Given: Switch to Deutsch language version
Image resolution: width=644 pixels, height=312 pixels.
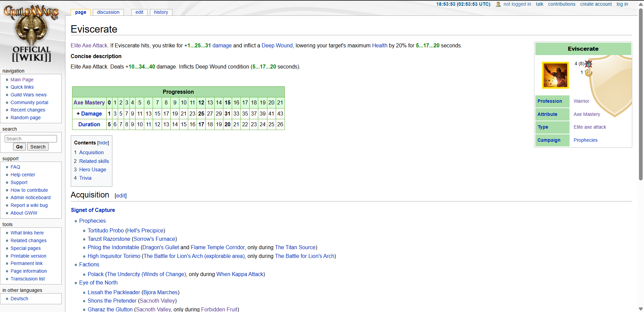Looking at the screenshot, I should coord(19,299).
